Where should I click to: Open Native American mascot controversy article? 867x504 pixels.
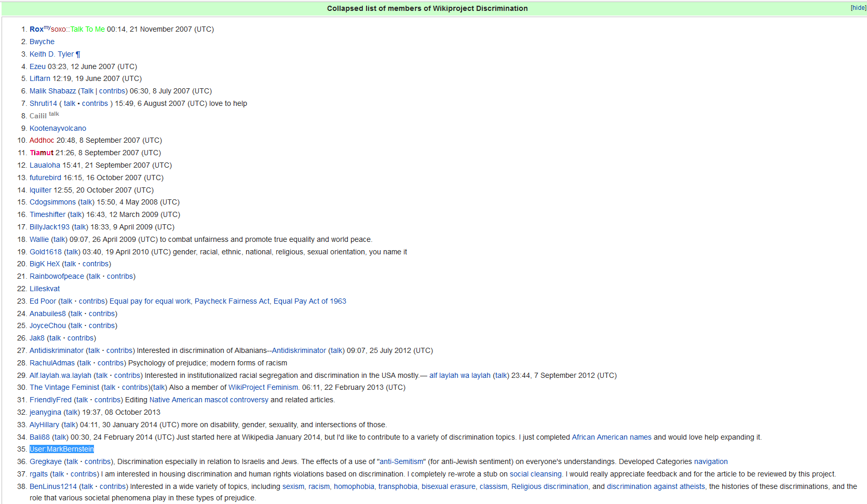(209, 400)
